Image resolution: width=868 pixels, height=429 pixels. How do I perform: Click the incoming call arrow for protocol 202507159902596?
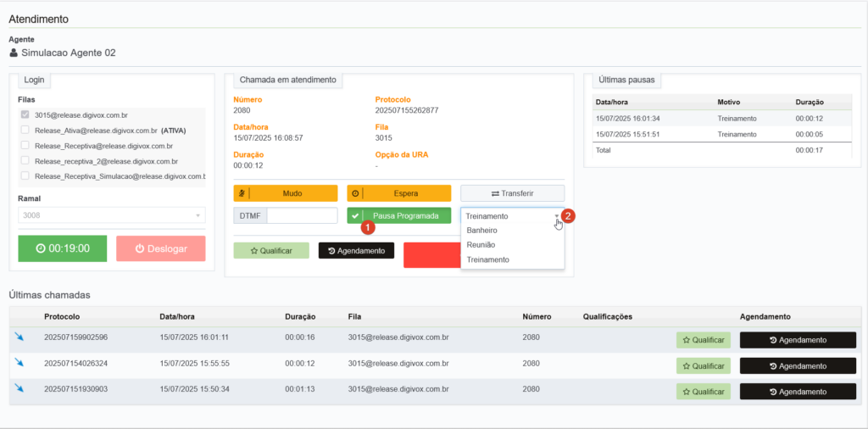tap(19, 337)
